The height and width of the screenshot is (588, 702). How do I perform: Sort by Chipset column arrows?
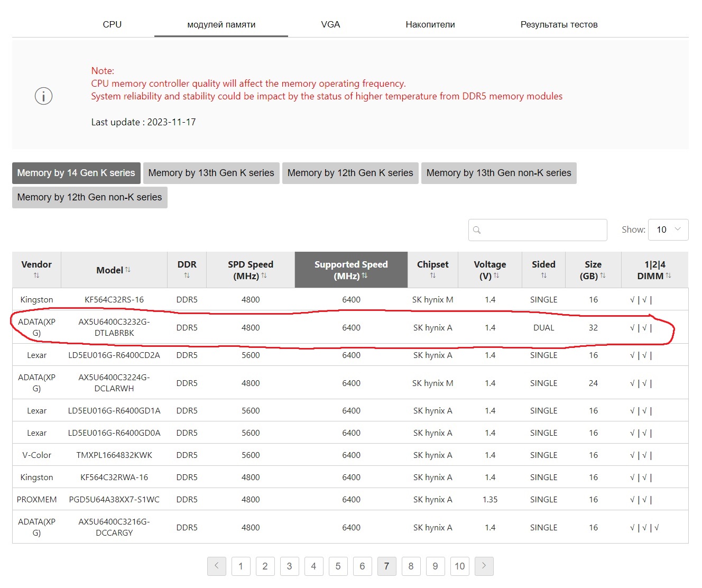[x=432, y=275]
